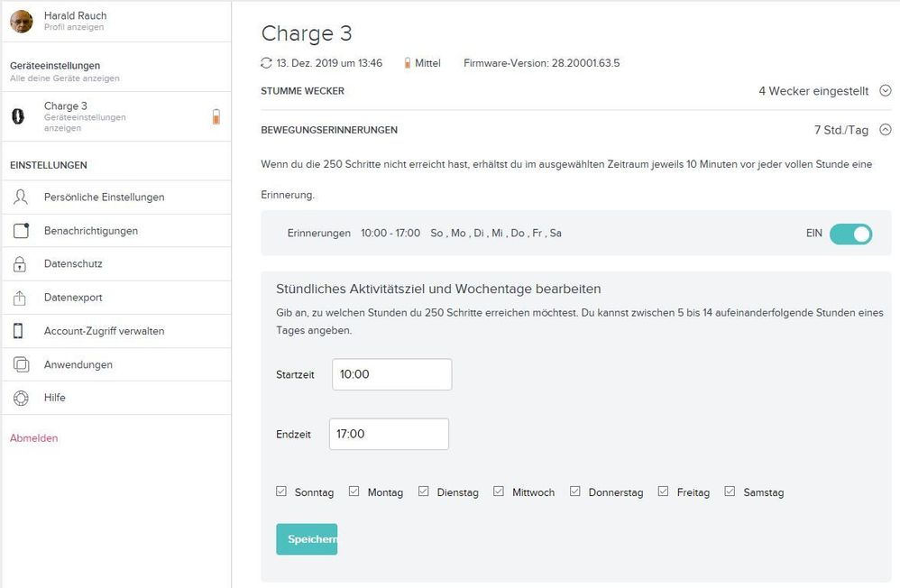The height and width of the screenshot is (588, 900).
Task: Click the stacked squares icon for Anwendungen
Action: click(22, 364)
